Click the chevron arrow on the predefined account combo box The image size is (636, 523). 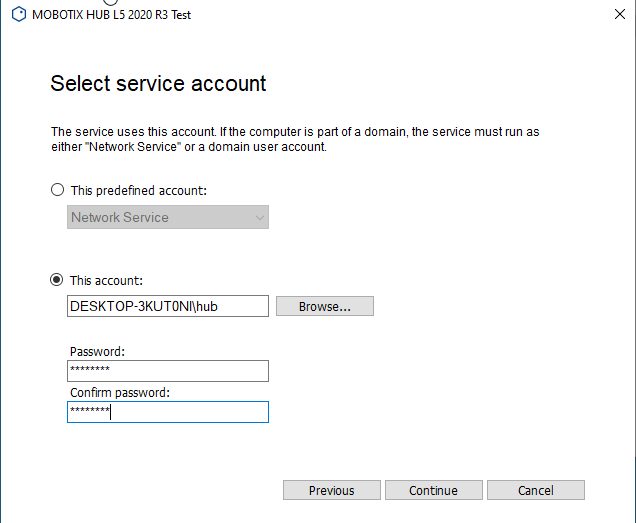[260, 217]
